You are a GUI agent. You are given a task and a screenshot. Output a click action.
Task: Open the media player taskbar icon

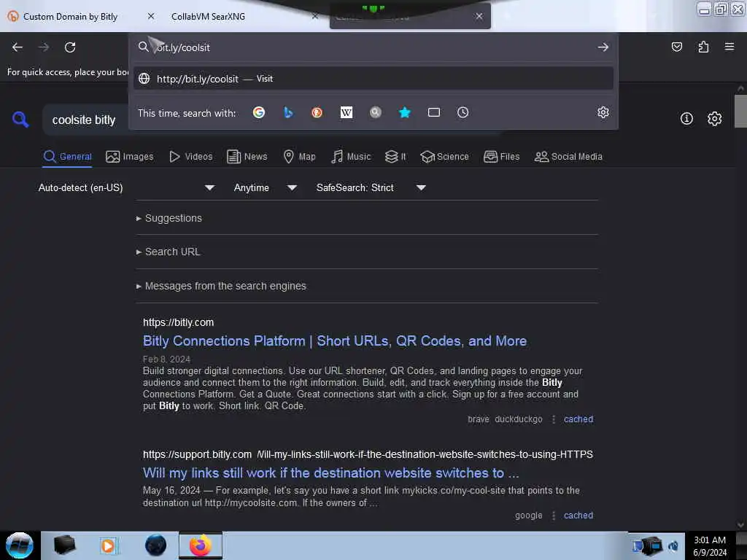pyautogui.click(x=108, y=545)
